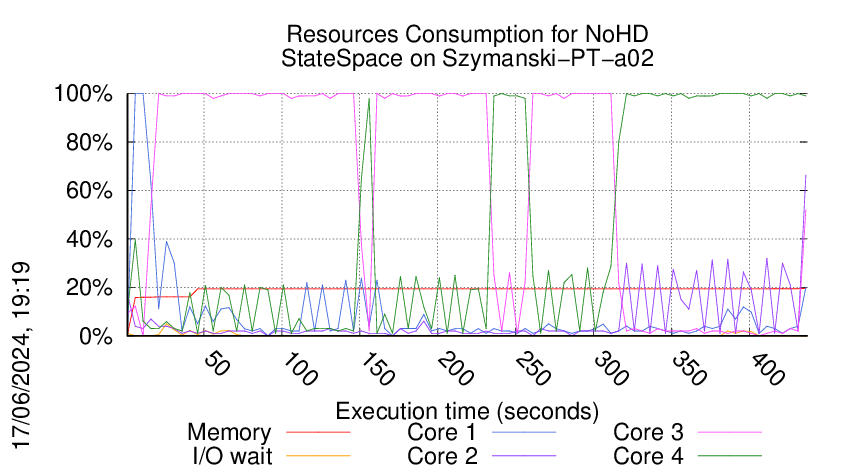This screenshot has height=475, width=850.
Task: Click the 100% y-axis label
Action: (83, 94)
